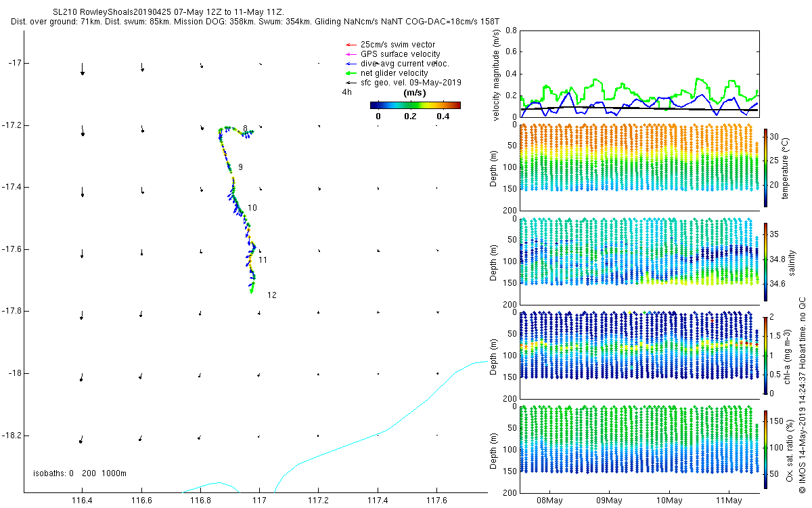Click the salinity colorbar

click(766, 261)
